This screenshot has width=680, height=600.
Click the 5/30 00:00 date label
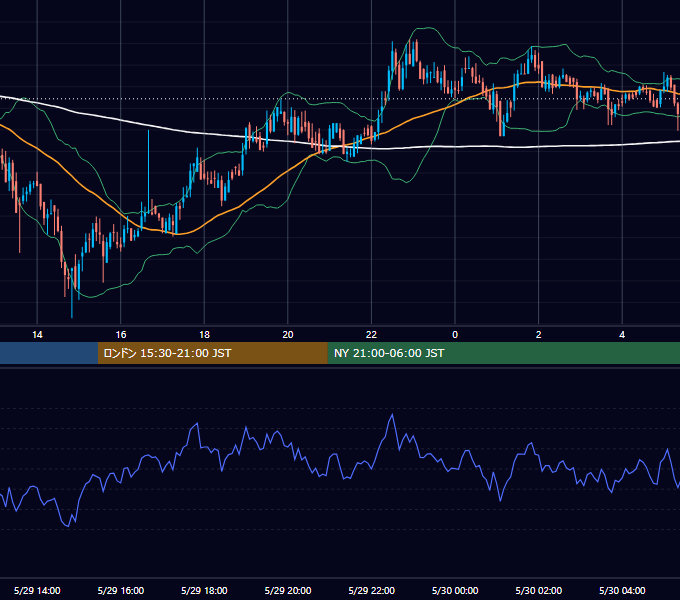[455, 590]
